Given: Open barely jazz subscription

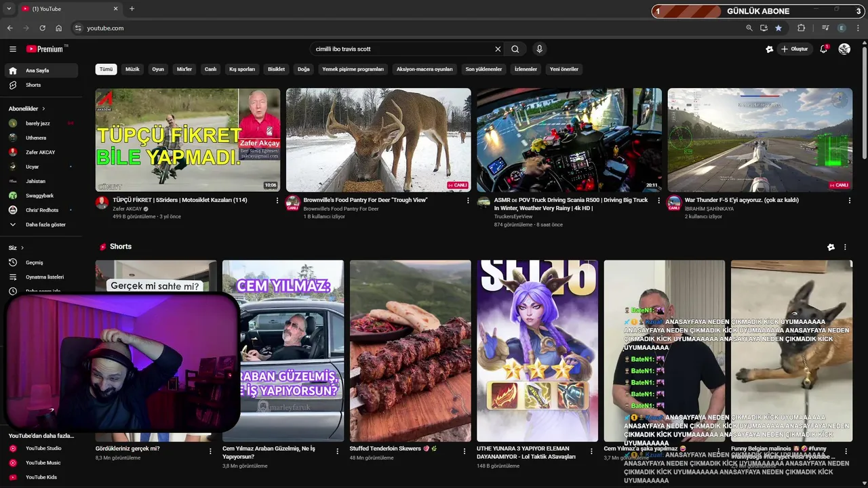Looking at the screenshot, I should [41, 123].
